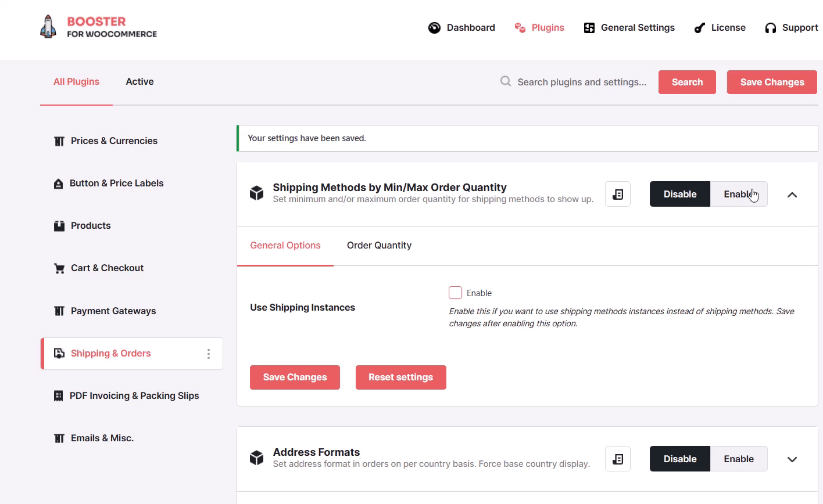Click the search magnifier icon
This screenshot has width=823, height=504.
point(506,81)
